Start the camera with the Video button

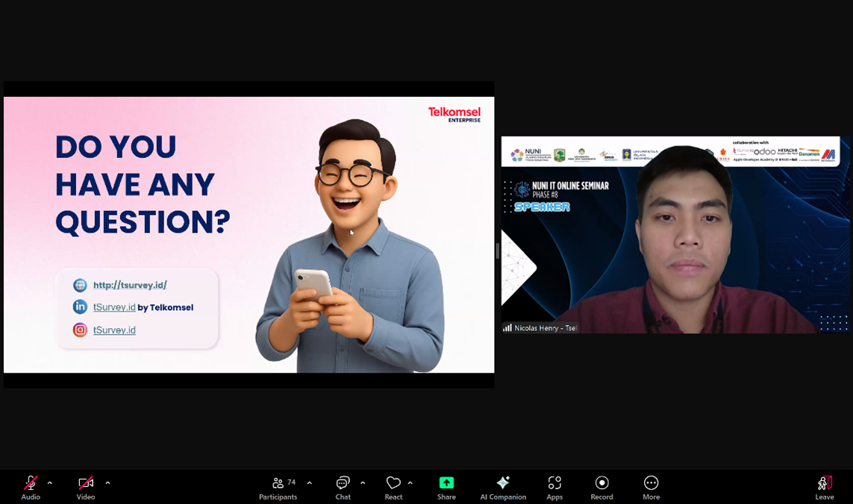(85, 487)
